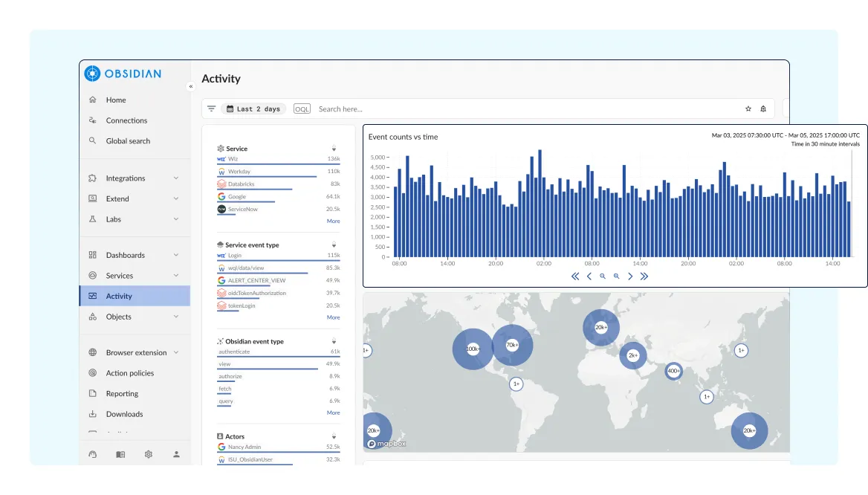Click the 2k+ map cluster

[632, 355]
